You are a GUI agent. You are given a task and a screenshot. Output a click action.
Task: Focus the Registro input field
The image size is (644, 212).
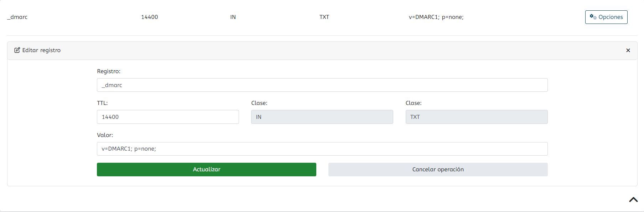(322, 85)
